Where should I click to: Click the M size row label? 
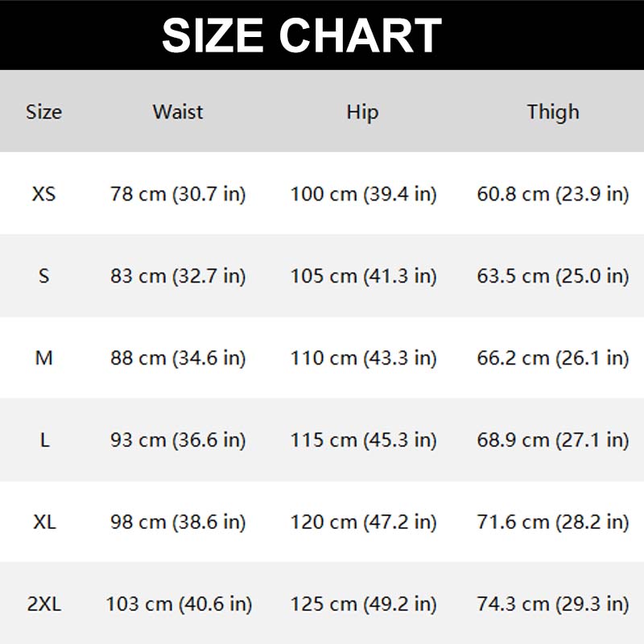44,358
